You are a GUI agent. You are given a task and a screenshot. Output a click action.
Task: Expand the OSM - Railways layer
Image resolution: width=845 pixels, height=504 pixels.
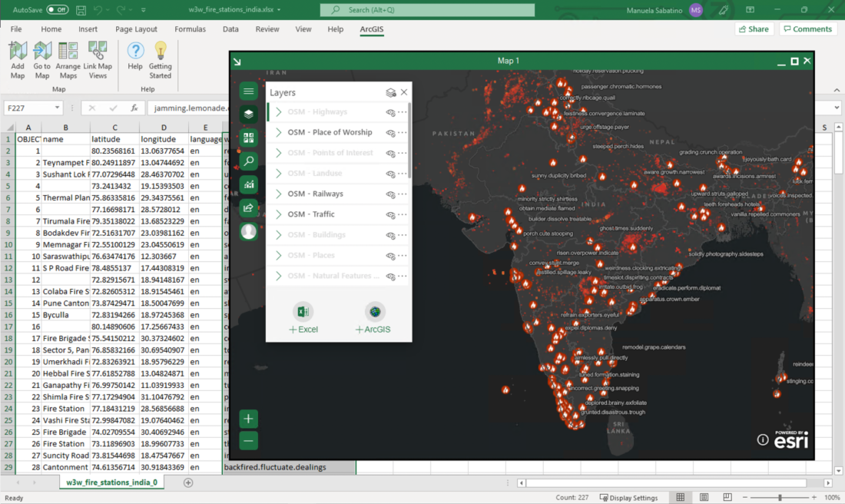279,194
